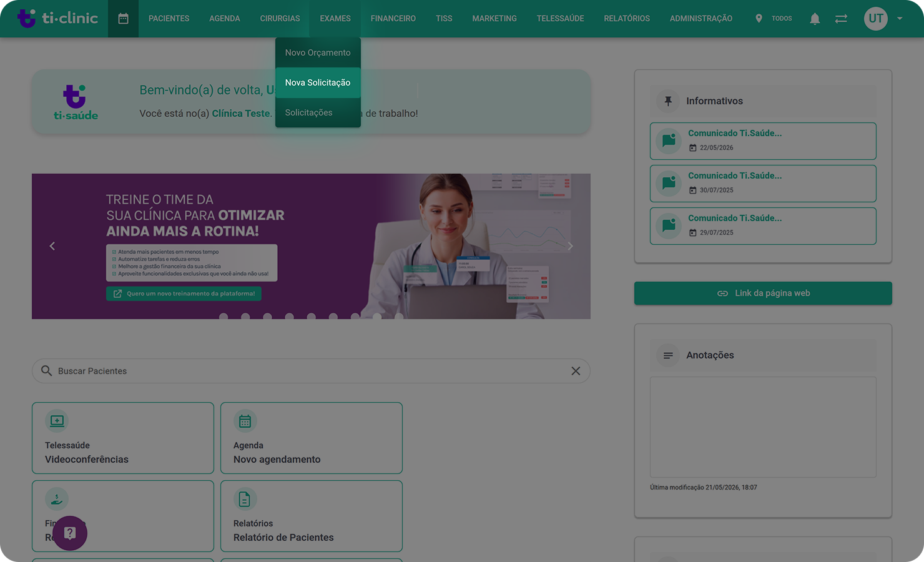Go to the previous banner slide
The width and height of the screenshot is (924, 562).
(x=52, y=246)
